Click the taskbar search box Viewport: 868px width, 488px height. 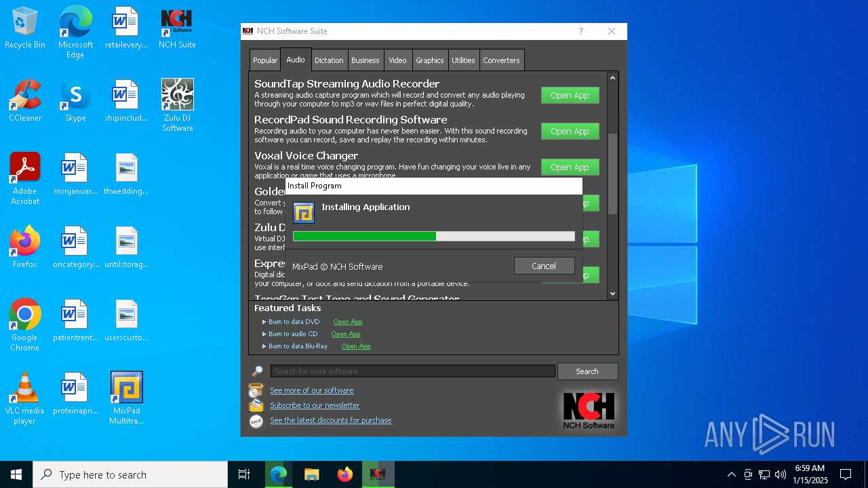[130, 474]
